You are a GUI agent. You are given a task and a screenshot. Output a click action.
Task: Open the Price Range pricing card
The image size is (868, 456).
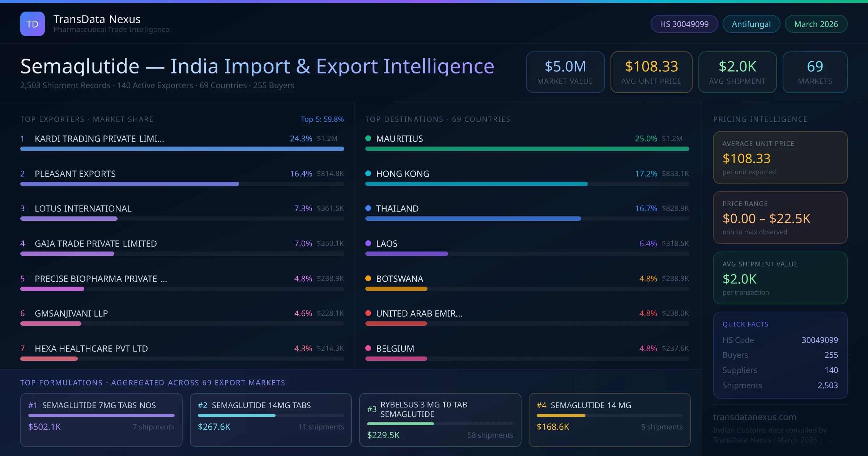click(780, 218)
